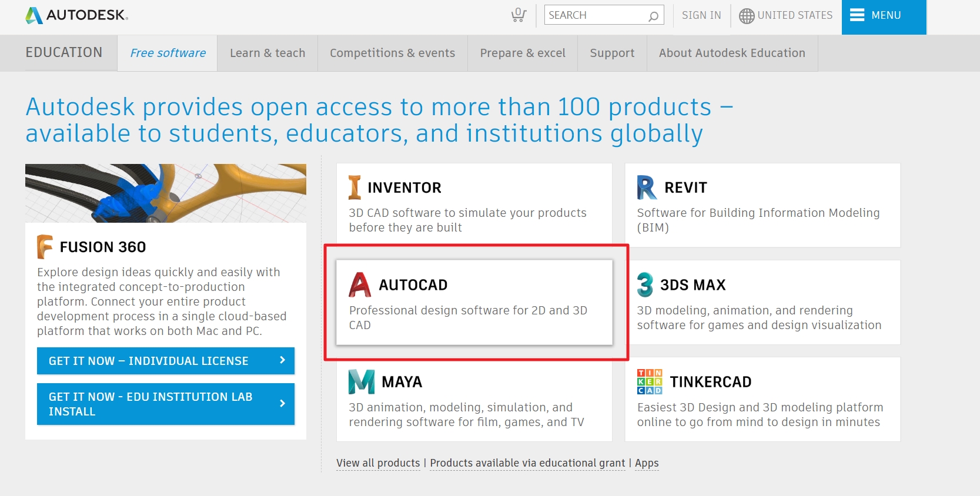Click the Apps link
The height and width of the screenshot is (496, 980).
(x=647, y=463)
